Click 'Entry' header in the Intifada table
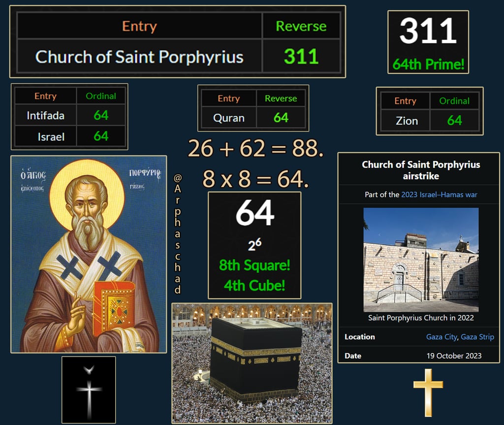The image size is (504, 425). point(46,96)
